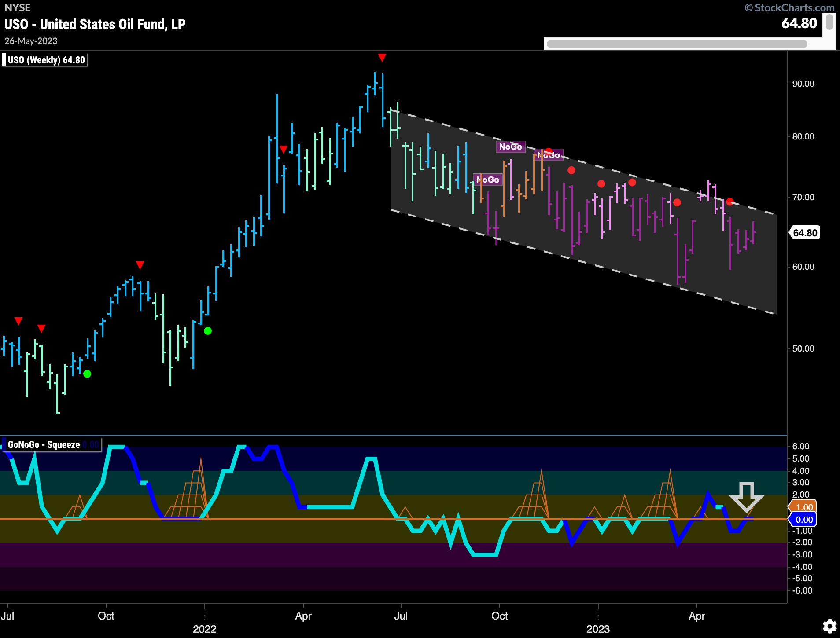The image size is (840, 638).
Task: Click the vertical scrollbar thumb at top right
Action: click(829, 22)
